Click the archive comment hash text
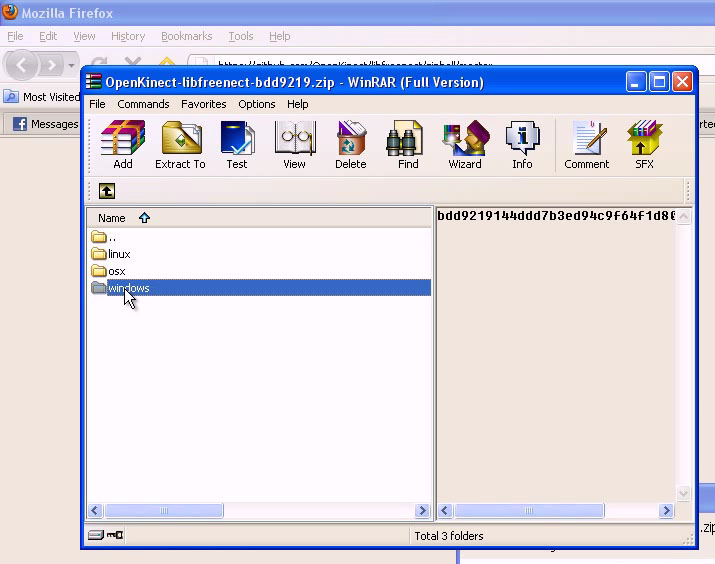715x564 pixels. (x=556, y=215)
